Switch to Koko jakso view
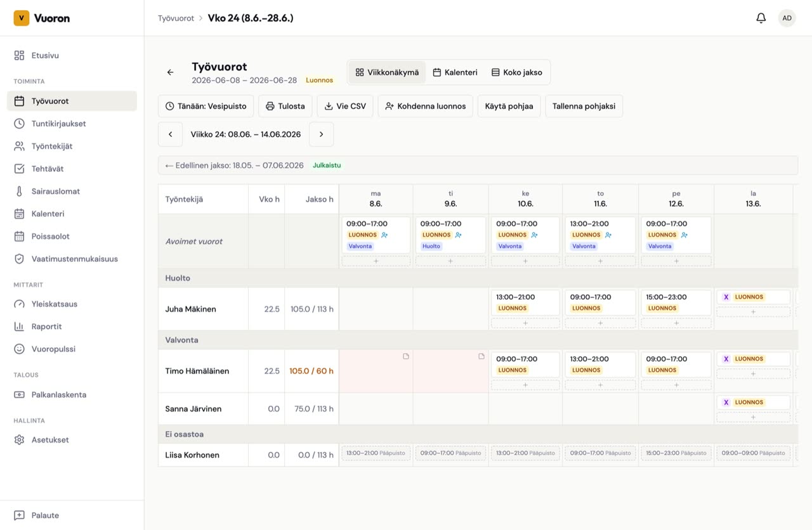This screenshot has width=812, height=530. click(x=516, y=72)
